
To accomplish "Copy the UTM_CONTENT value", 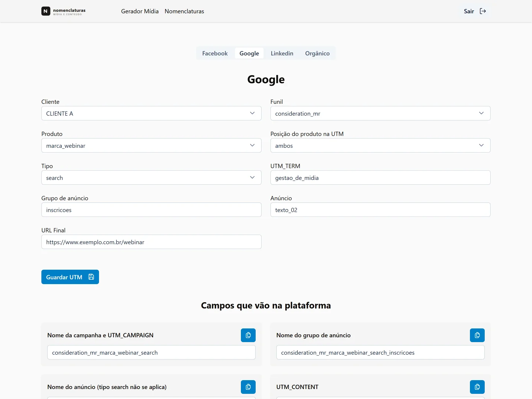I will point(477,387).
